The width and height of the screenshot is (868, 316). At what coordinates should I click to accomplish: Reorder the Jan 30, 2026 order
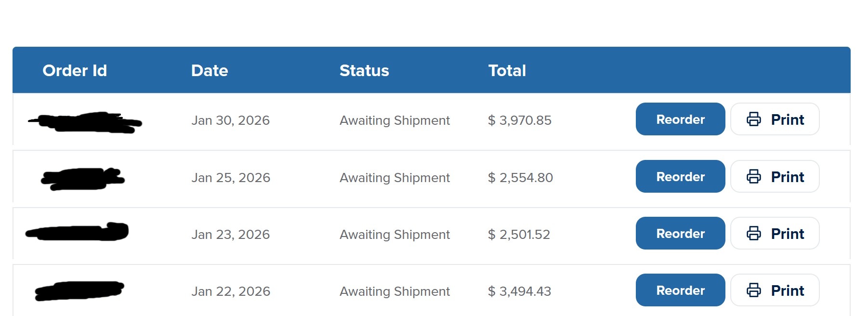(680, 119)
